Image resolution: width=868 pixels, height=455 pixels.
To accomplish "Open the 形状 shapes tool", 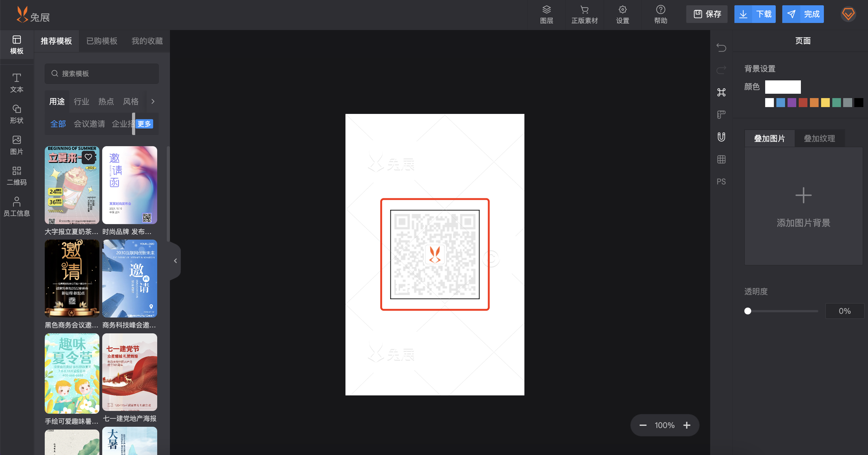I will pos(16,114).
